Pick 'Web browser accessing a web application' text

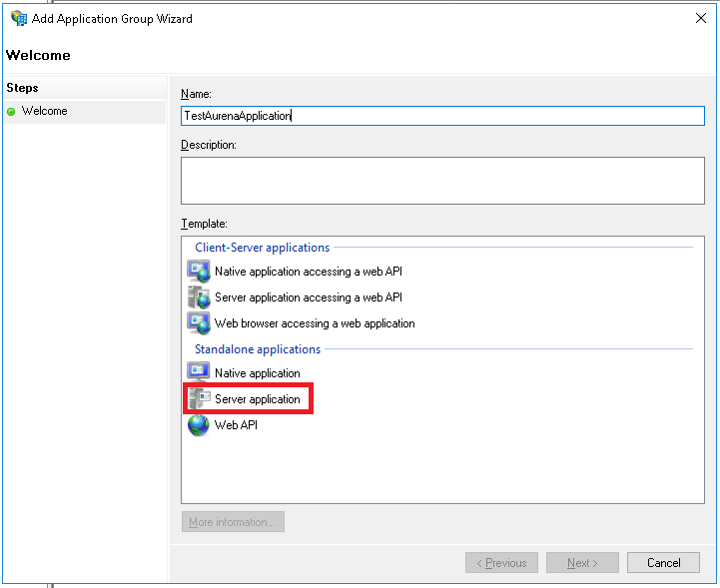tap(315, 323)
